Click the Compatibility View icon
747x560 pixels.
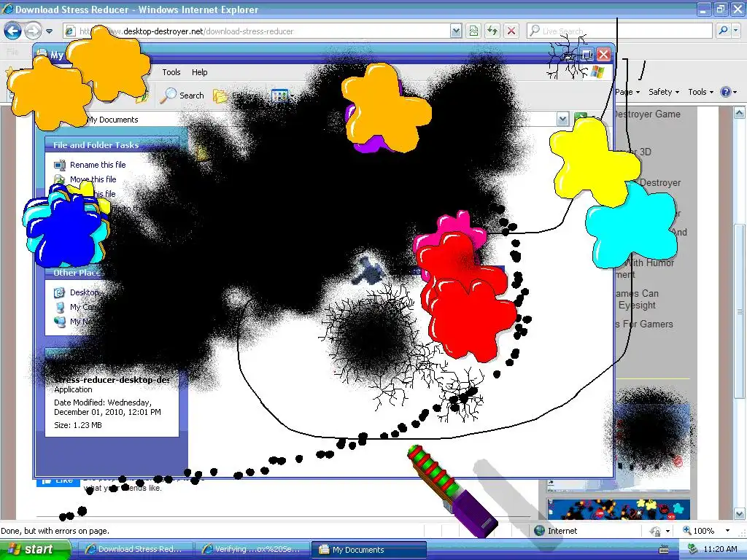coord(473,31)
